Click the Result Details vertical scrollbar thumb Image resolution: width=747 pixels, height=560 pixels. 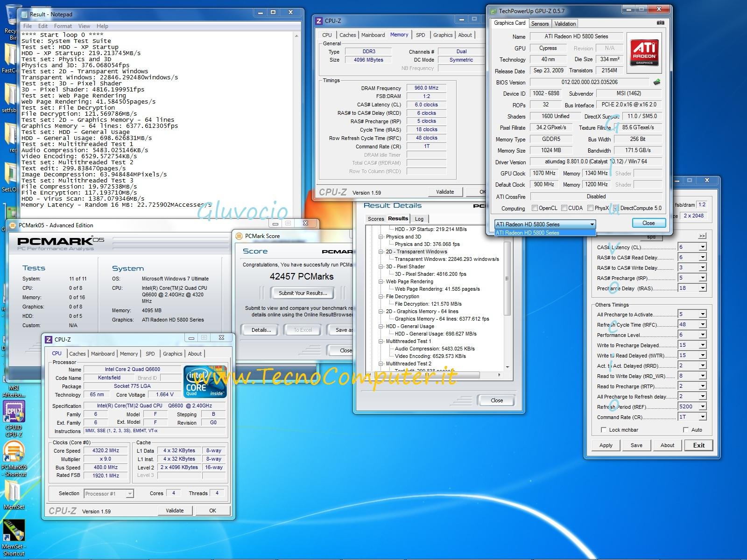click(507, 278)
